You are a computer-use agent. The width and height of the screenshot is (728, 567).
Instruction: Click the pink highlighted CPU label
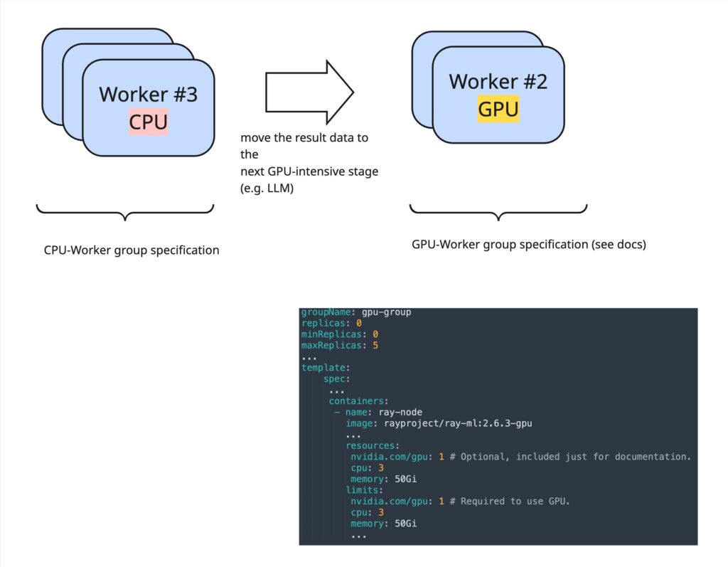tap(148, 122)
